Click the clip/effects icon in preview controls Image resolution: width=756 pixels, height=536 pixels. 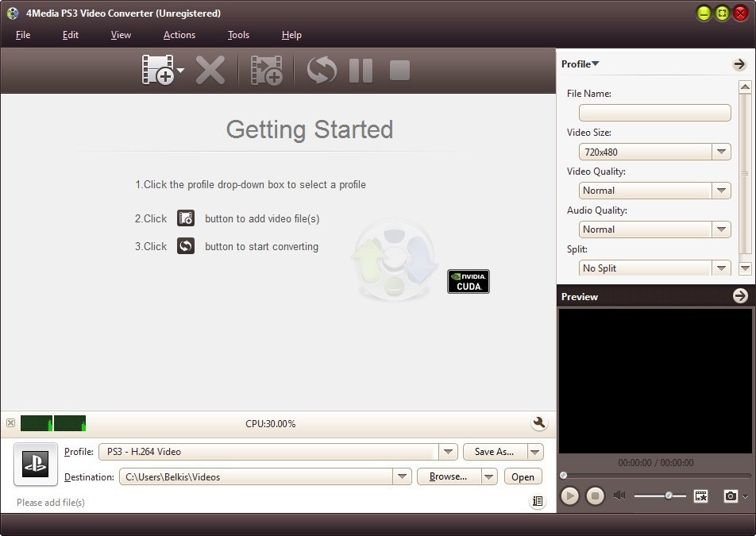click(700, 496)
